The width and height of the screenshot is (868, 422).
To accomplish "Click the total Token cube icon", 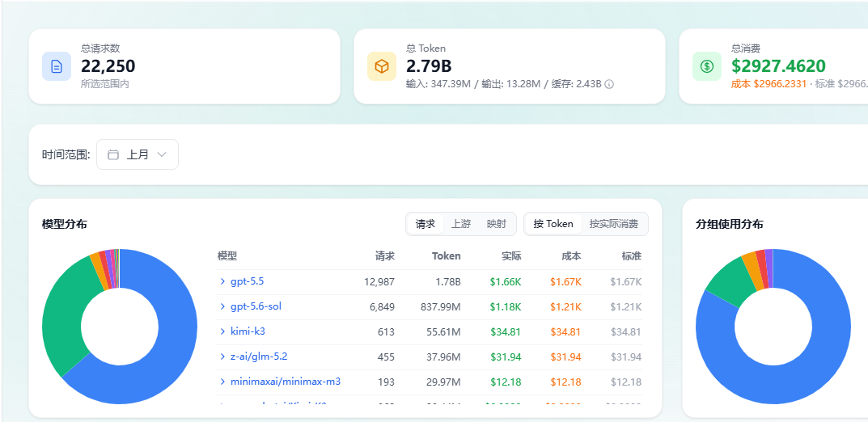I will tap(381, 66).
